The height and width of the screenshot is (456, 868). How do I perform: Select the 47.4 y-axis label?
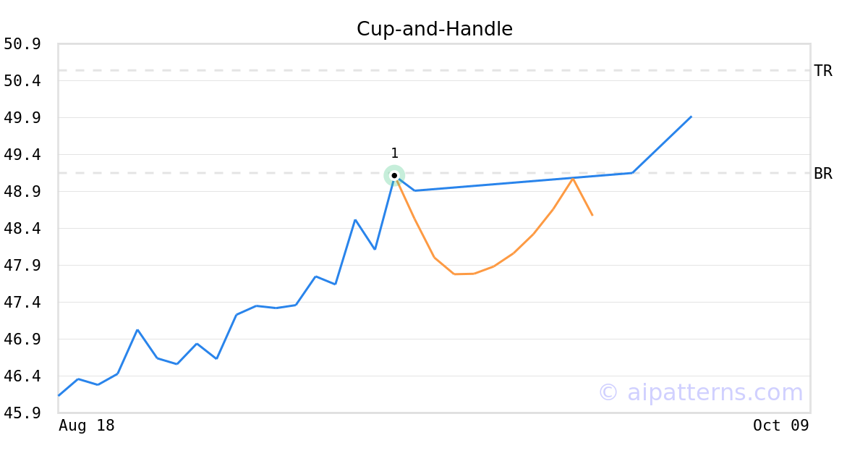tap(22, 303)
